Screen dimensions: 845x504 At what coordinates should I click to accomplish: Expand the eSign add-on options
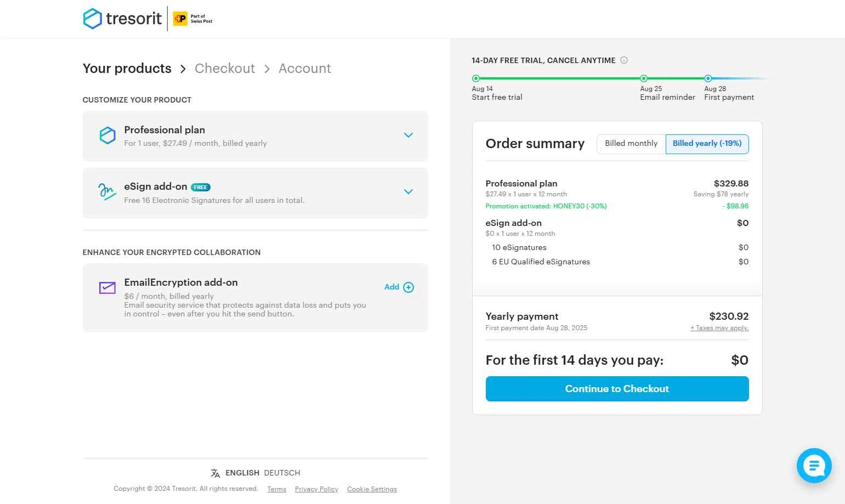click(x=409, y=192)
